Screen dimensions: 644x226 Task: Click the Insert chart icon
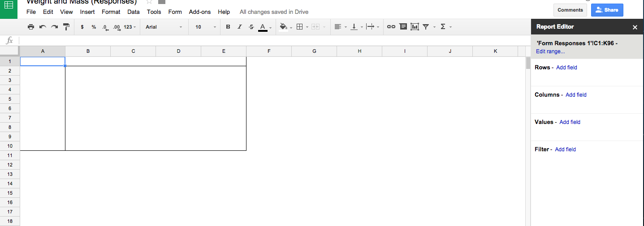pos(415,27)
